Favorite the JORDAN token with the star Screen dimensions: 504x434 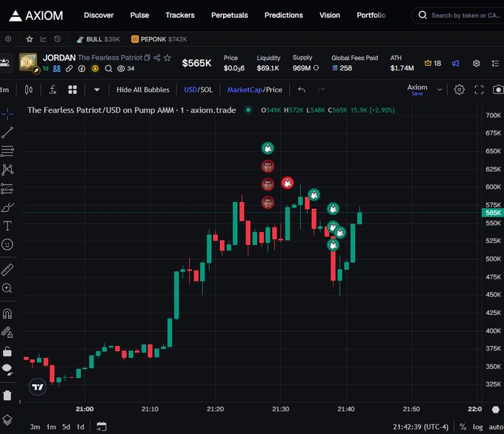tap(168, 58)
